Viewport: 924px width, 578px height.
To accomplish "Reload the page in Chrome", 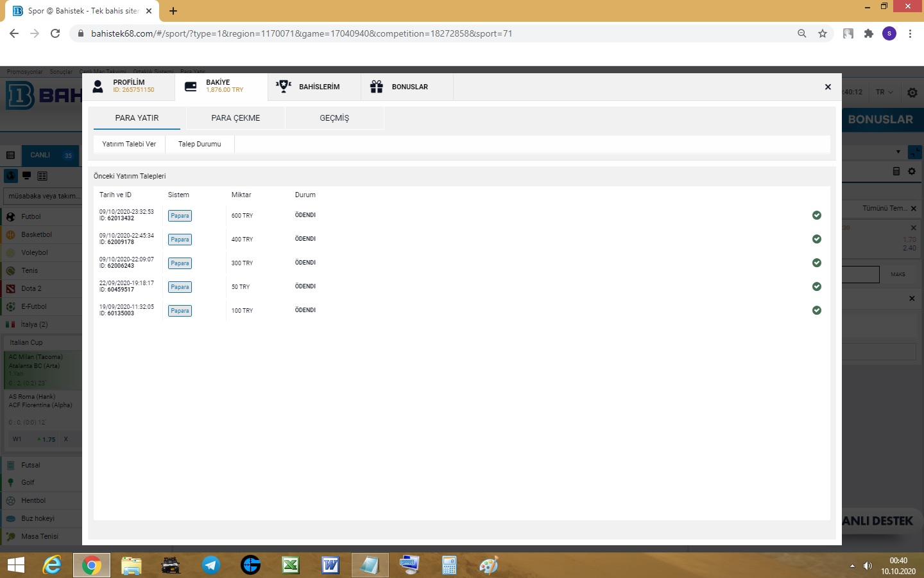I will [55, 33].
